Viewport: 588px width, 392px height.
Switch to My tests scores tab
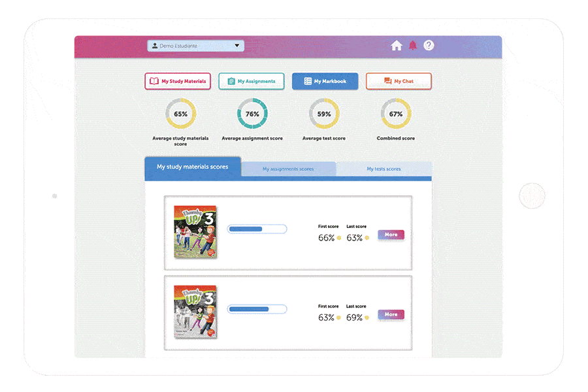384,169
